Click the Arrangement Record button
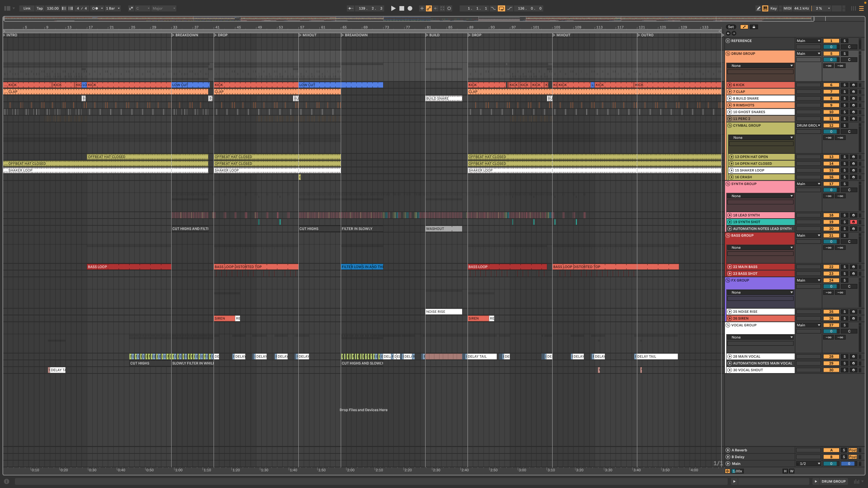 (410, 8)
